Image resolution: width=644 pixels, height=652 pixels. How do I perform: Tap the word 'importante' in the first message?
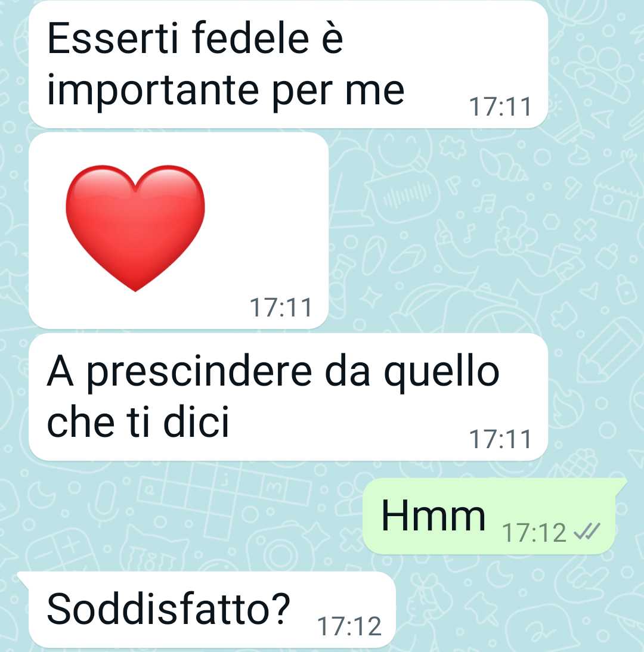(x=153, y=89)
